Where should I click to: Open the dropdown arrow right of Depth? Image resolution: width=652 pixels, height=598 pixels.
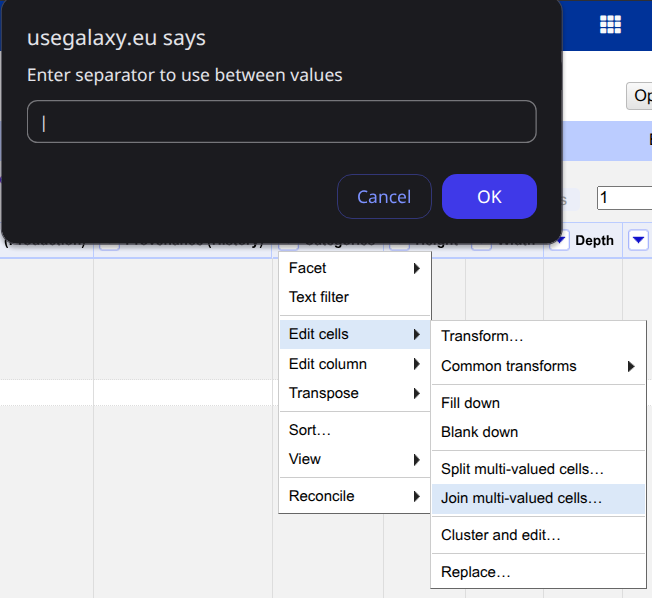(x=638, y=240)
